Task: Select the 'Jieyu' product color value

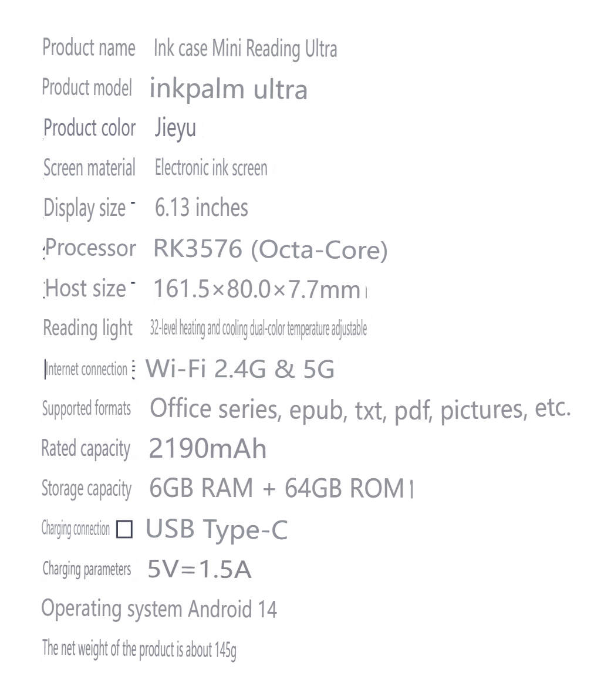Action: (x=175, y=128)
